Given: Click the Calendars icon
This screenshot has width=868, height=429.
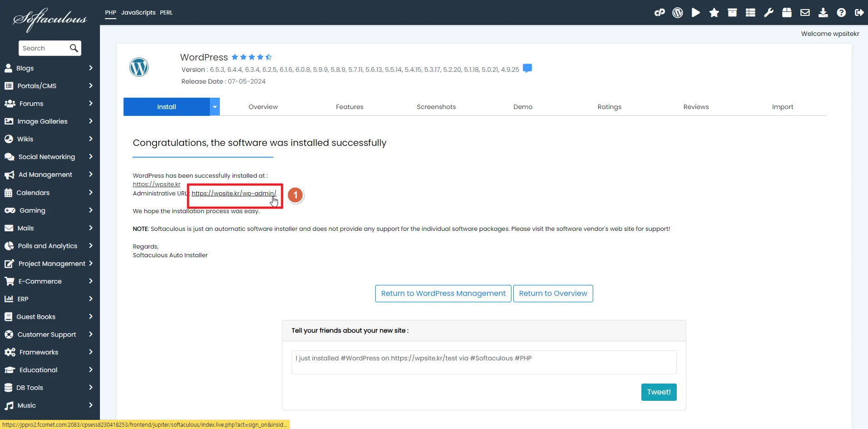Looking at the screenshot, I should pyautogui.click(x=8, y=193).
